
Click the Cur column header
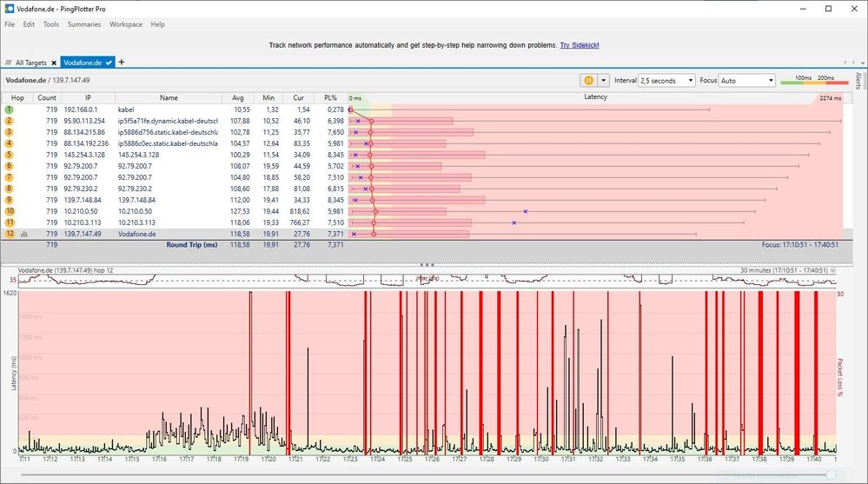click(x=298, y=97)
